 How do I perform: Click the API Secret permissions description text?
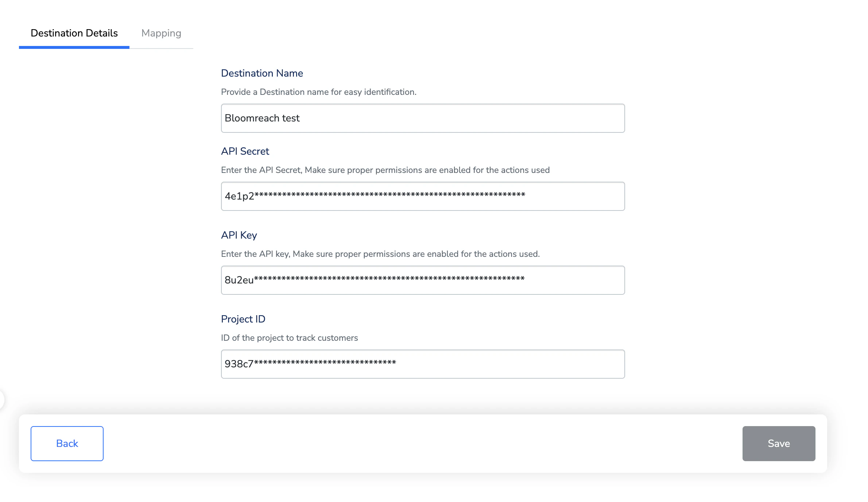coord(385,170)
